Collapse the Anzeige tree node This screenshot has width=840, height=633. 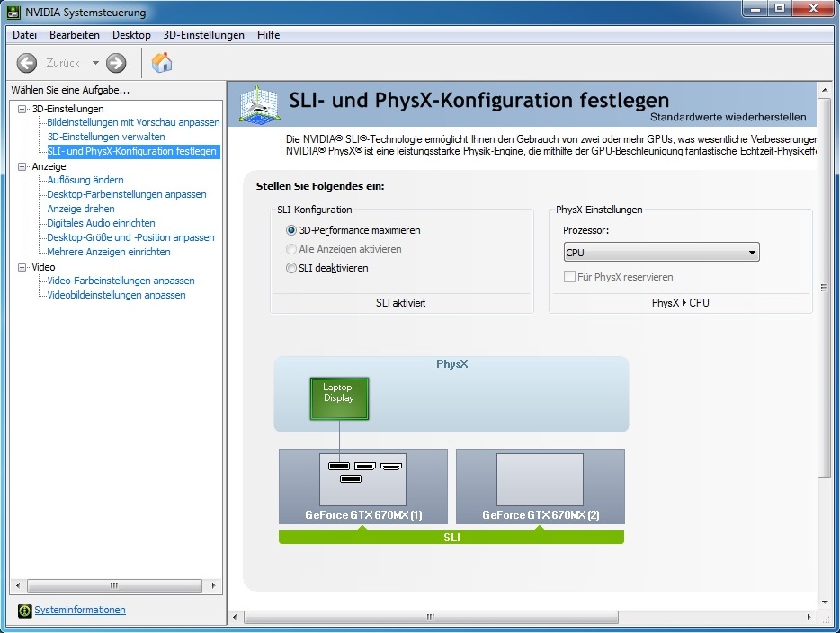point(22,166)
